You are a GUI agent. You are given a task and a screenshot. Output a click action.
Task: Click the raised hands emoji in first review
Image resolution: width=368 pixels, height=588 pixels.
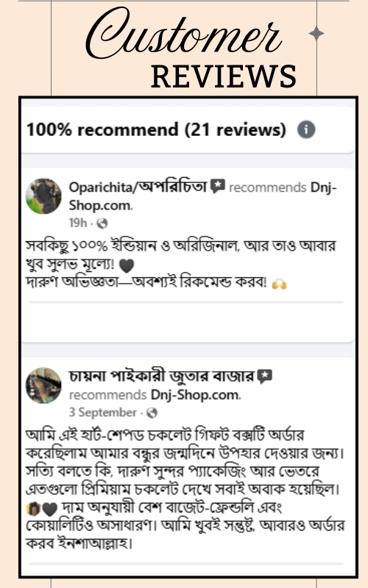(x=280, y=284)
